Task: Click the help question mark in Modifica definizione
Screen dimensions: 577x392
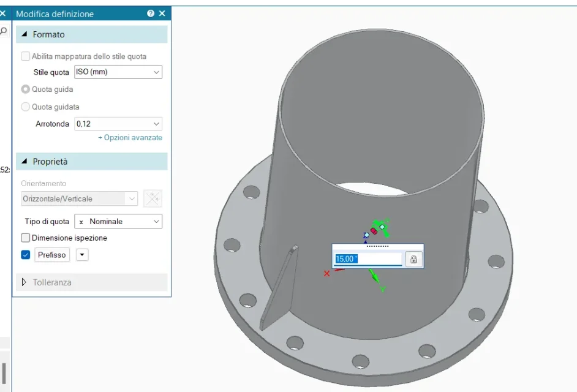Action: [x=151, y=13]
